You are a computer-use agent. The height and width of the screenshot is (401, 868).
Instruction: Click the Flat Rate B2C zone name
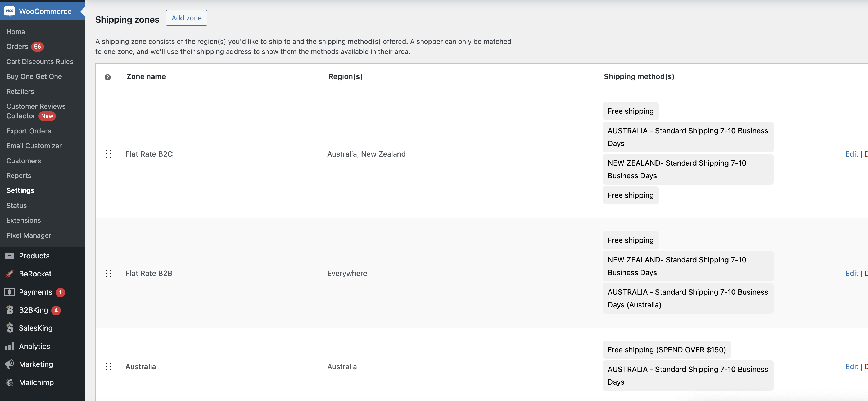(149, 154)
